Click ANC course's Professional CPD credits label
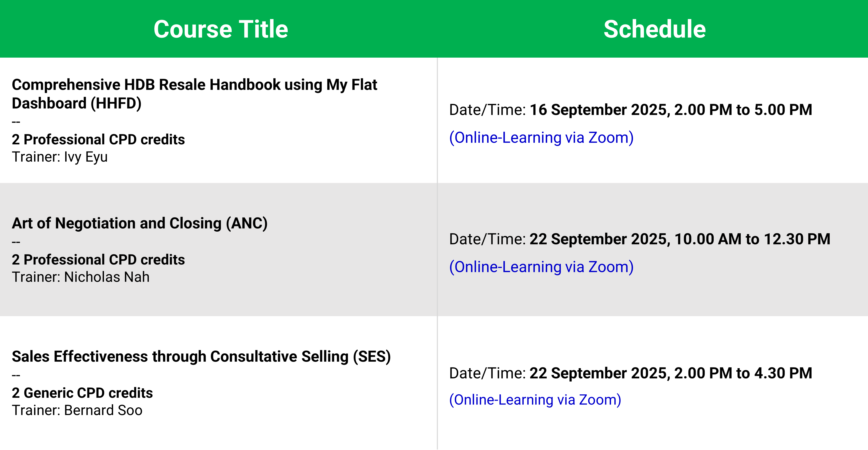The width and height of the screenshot is (868, 450). 98,260
